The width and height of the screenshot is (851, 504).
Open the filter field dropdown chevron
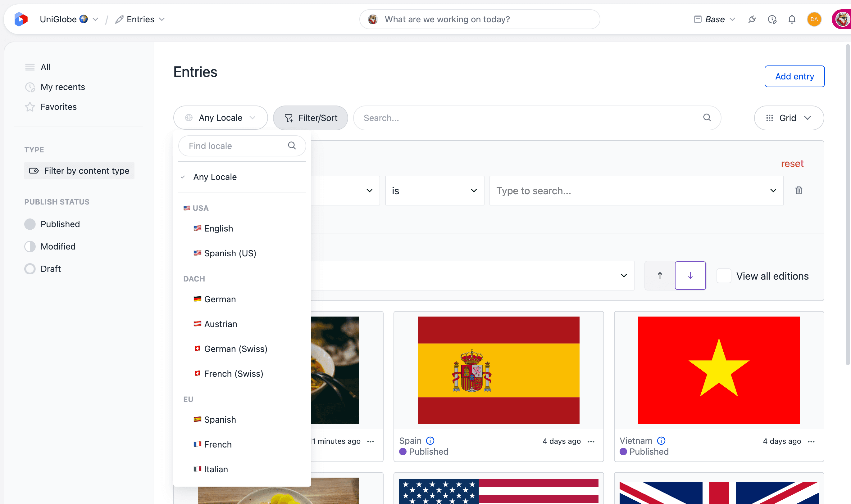pyautogui.click(x=369, y=191)
